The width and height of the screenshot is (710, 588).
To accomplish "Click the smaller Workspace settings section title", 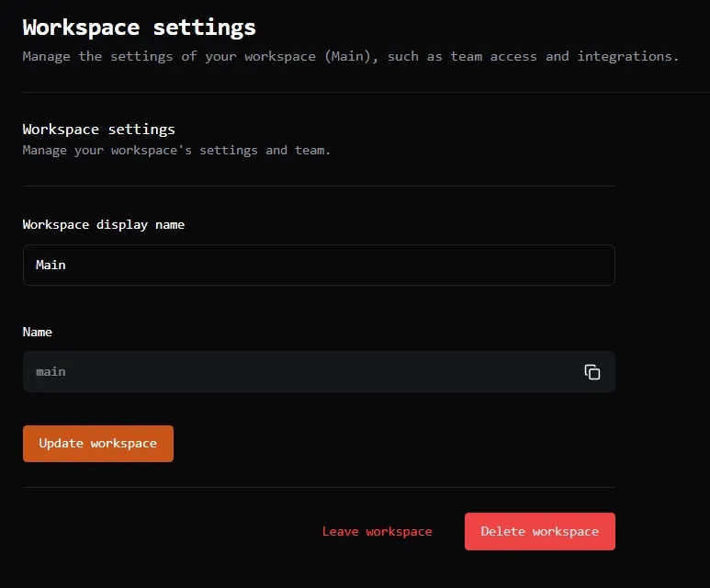I will [98, 130].
